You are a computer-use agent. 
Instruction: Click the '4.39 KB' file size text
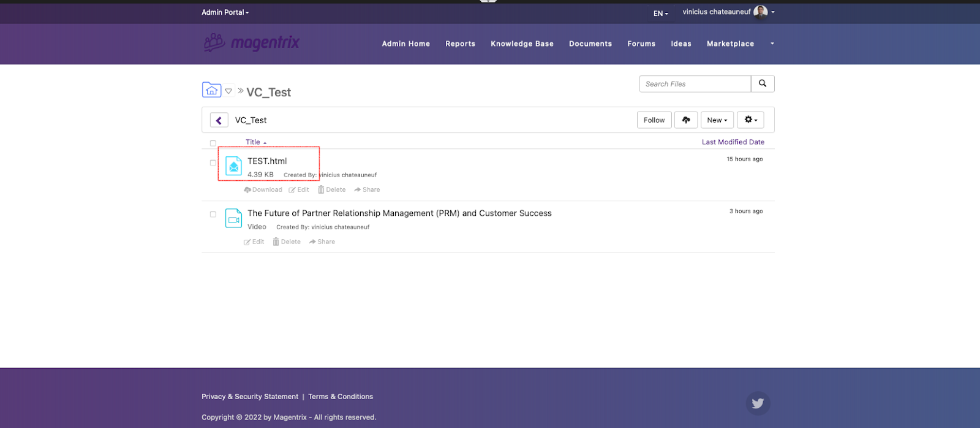[x=260, y=175]
